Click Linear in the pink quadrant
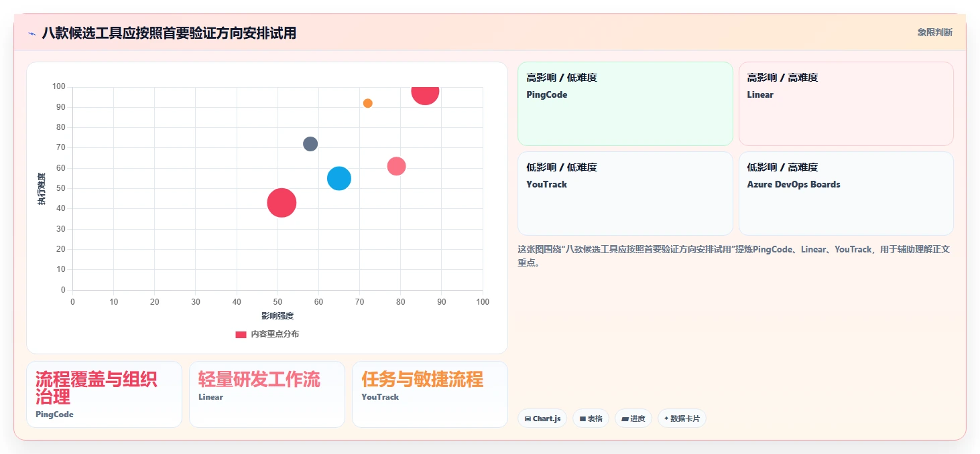Image resolution: width=980 pixels, height=454 pixels. click(x=760, y=95)
